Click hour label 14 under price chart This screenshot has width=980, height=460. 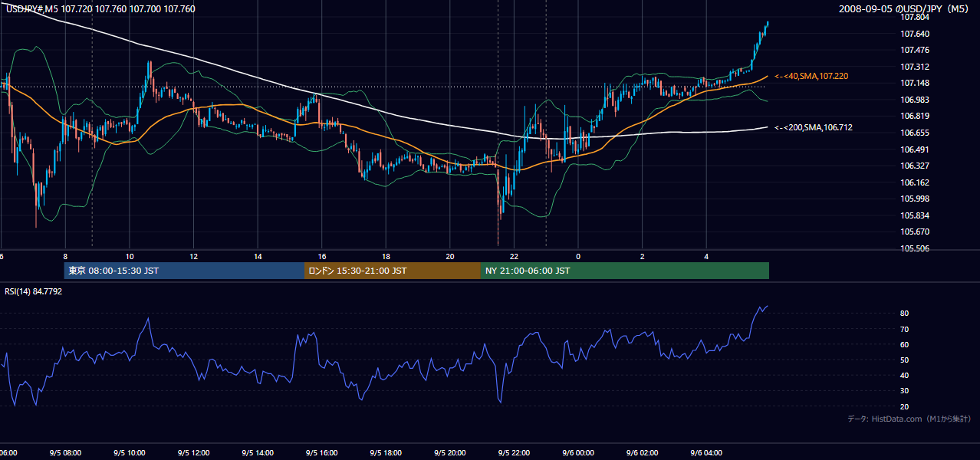click(258, 256)
